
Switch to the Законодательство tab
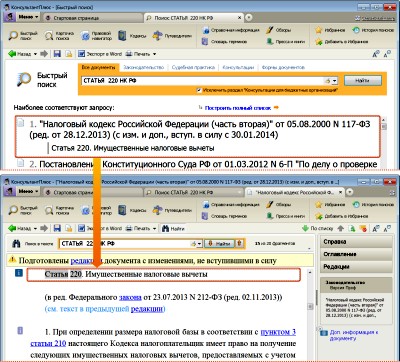tap(144, 67)
